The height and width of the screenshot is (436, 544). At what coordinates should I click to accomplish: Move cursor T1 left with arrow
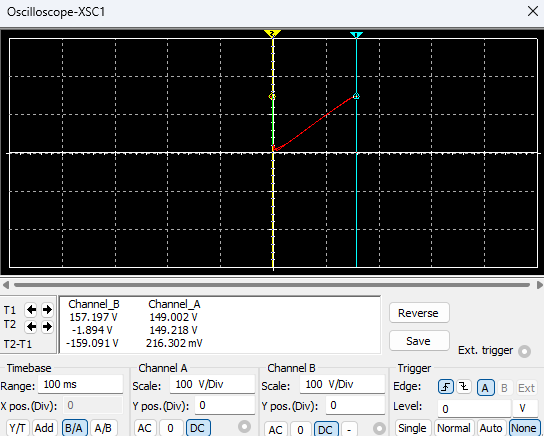tap(31, 310)
